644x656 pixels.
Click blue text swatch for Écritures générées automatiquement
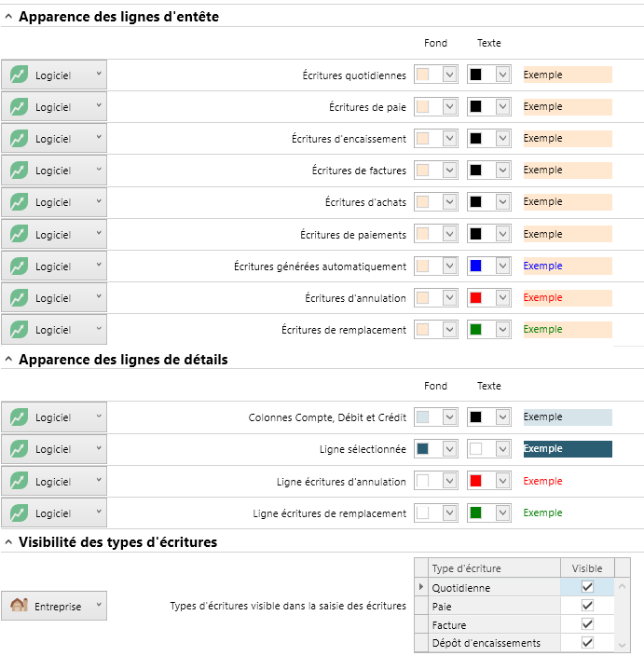coord(476,266)
